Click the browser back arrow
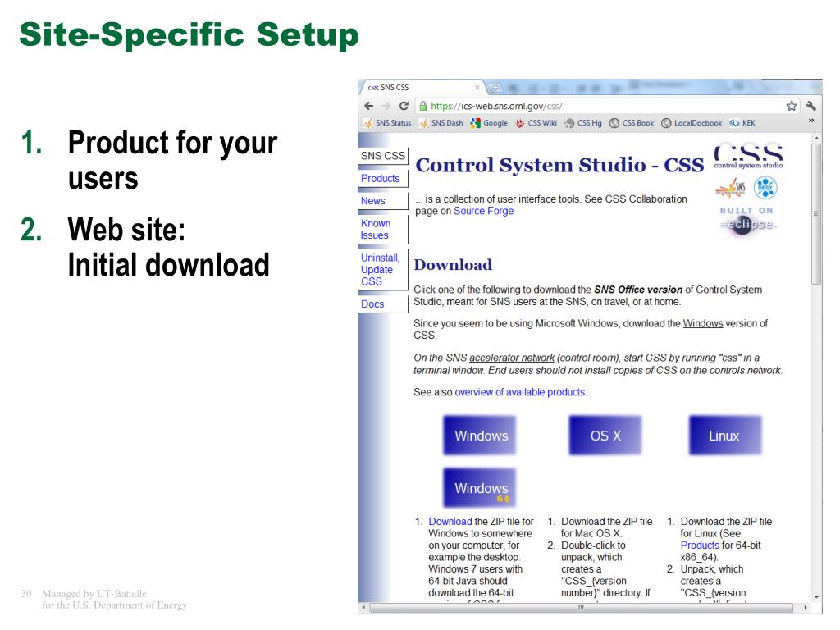840x630 pixels. (x=368, y=106)
